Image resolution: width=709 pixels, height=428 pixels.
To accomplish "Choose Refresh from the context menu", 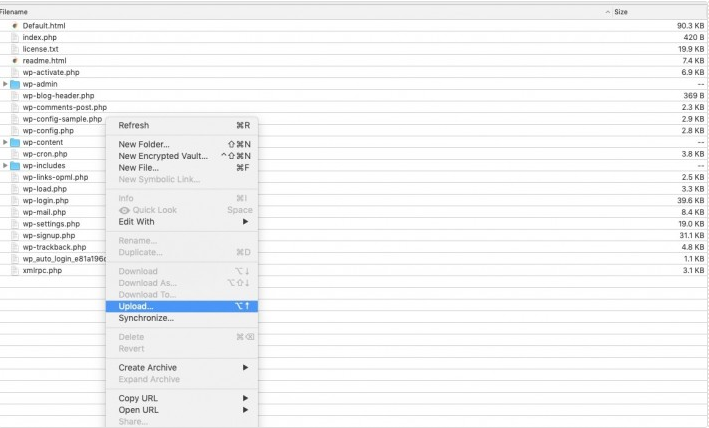I will click(182, 126).
